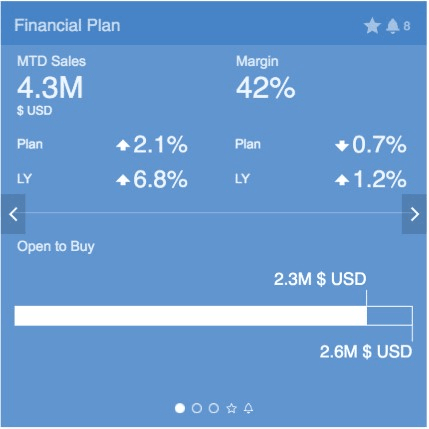This screenshot has width=429, height=429.
Task: Click the star icon in bottom pager
Action: (231, 408)
